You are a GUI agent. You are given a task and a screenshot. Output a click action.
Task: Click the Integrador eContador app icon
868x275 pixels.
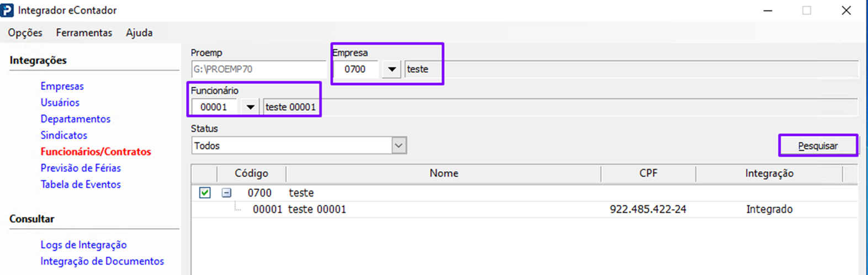(x=7, y=10)
